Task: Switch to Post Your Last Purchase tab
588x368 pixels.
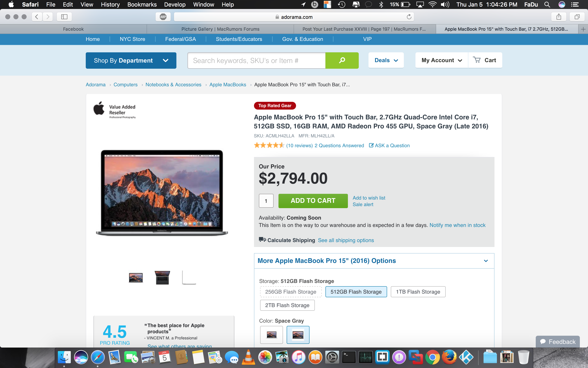Action: point(364,29)
